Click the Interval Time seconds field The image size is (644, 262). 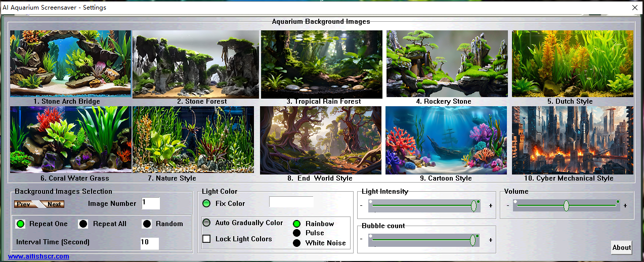(x=150, y=243)
